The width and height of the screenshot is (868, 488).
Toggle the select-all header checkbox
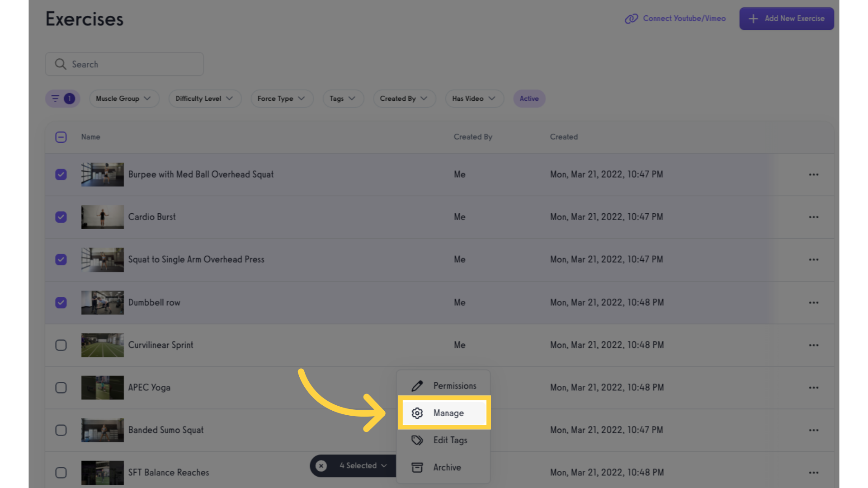[x=61, y=137]
